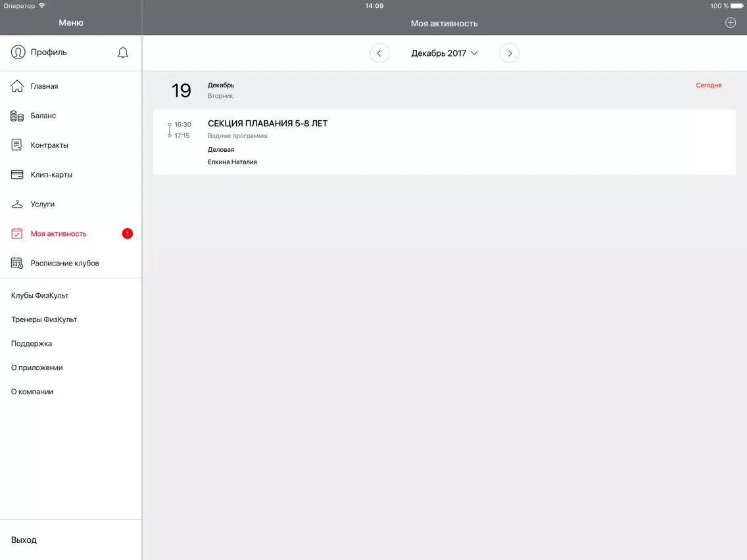The height and width of the screenshot is (560, 747).
Task: Open Профиль section
Action: pos(49,53)
